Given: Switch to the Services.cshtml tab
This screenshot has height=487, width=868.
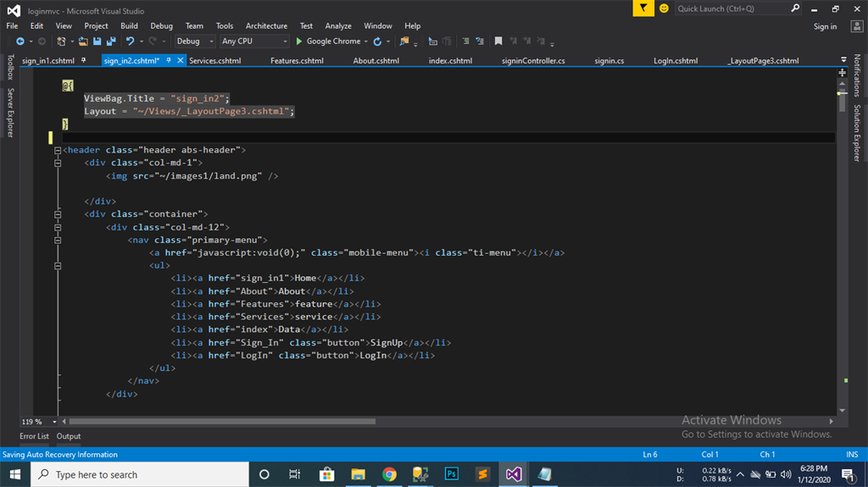Looking at the screenshot, I should (214, 61).
